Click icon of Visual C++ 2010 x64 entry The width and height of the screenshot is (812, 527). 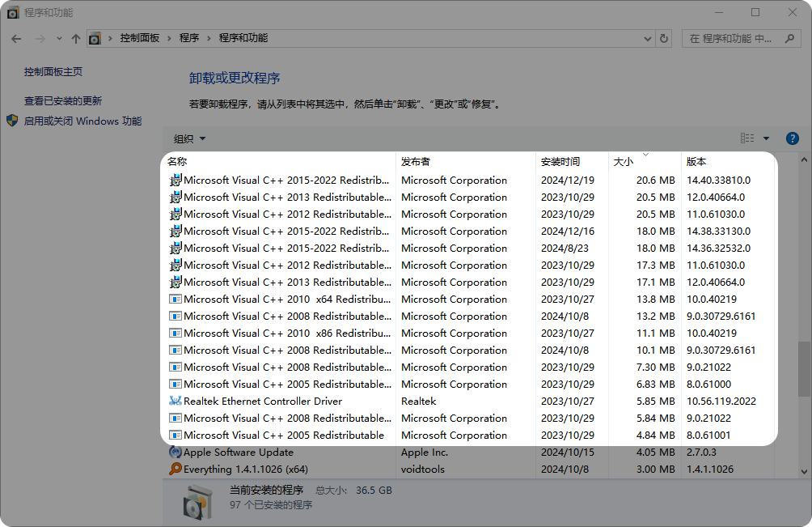(176, 299)
